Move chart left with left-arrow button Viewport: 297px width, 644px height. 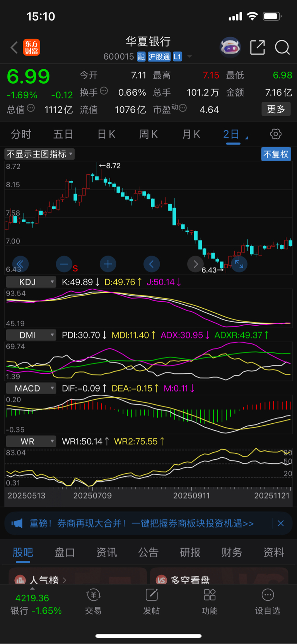pyautogui.click(x=152, y=264)
